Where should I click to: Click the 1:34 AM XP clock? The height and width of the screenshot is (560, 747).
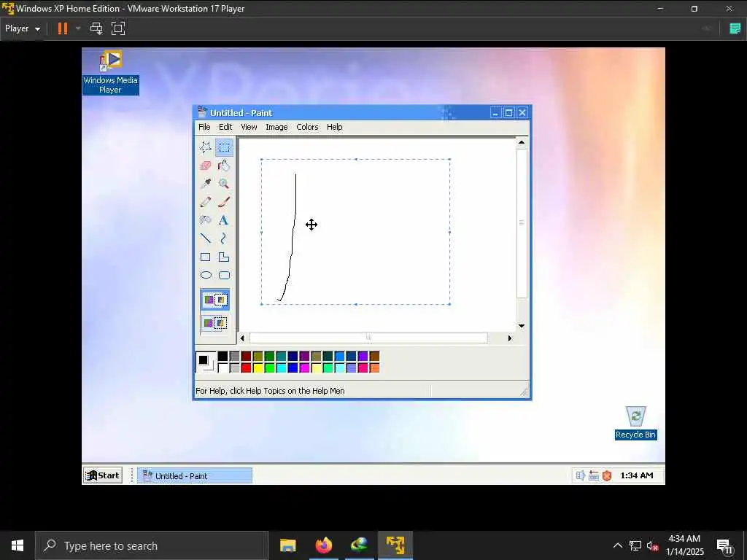pyautogui.click(x=636, y=475)
